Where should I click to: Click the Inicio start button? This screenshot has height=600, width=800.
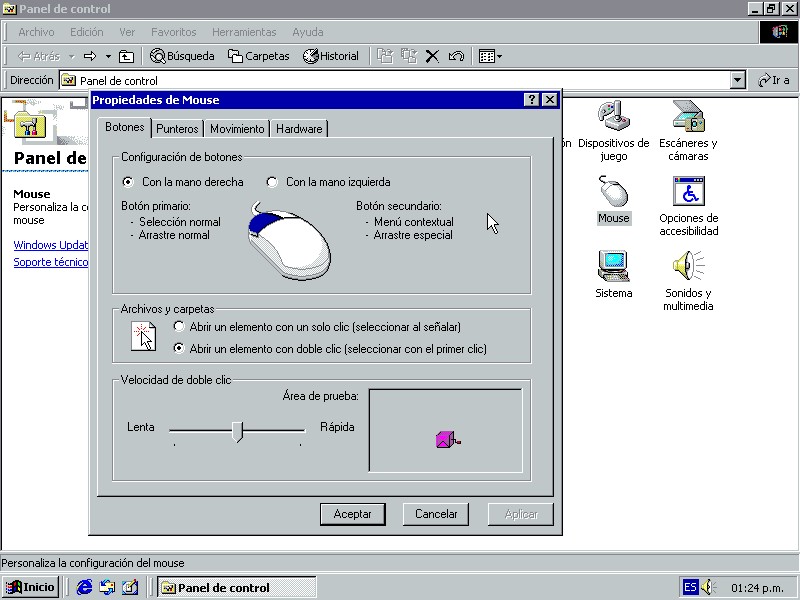[30, 587]
